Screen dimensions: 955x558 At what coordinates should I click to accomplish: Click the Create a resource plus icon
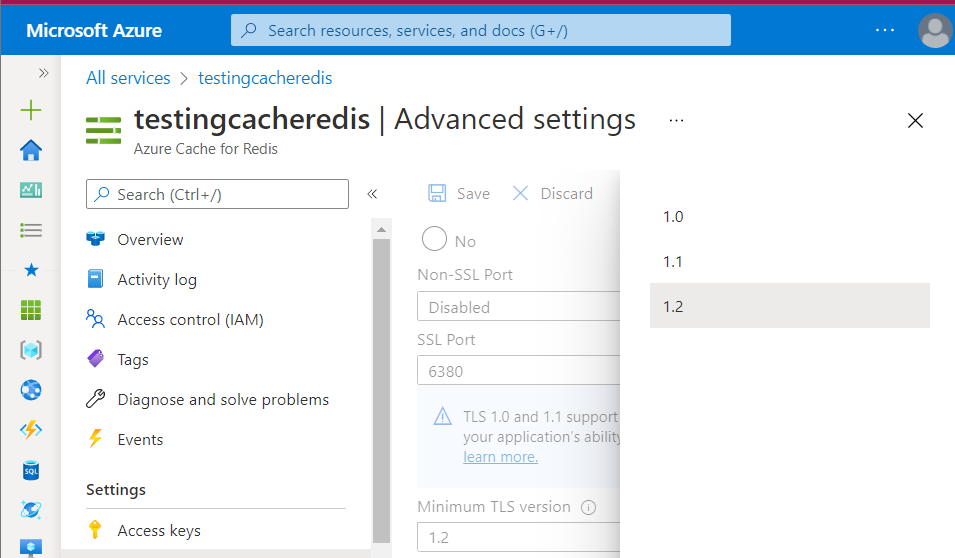click(x=31, y=110)
